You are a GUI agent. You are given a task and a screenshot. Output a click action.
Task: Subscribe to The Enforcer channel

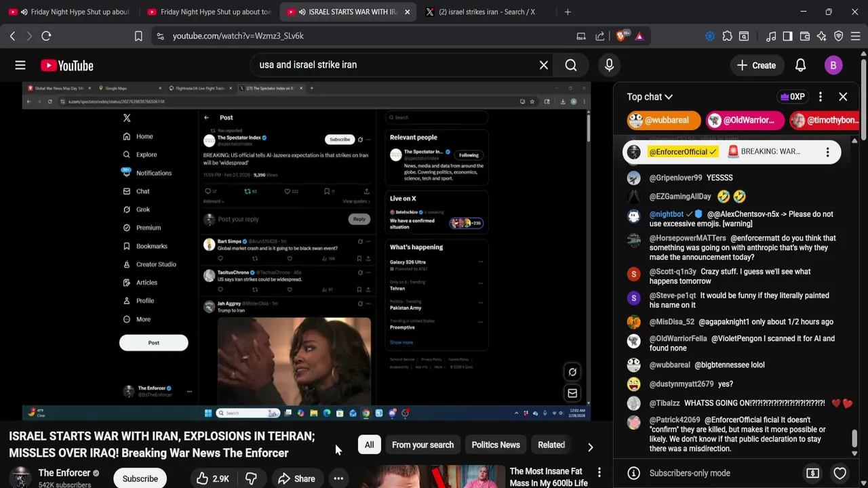click(x=140, y=479)
